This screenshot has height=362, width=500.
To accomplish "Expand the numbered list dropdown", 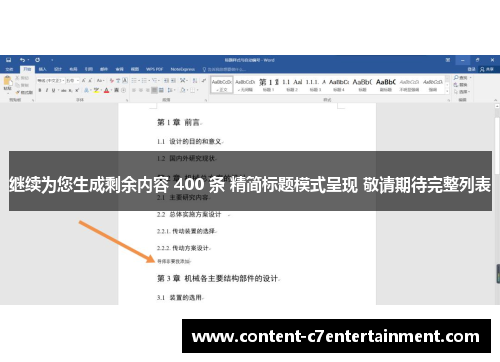I will tap(149, 80).
